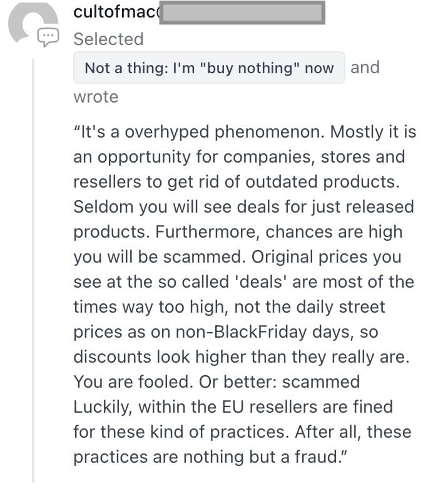Open the commenter's gray avatar picture
448x484 pixels.
(x=33, y=23)
